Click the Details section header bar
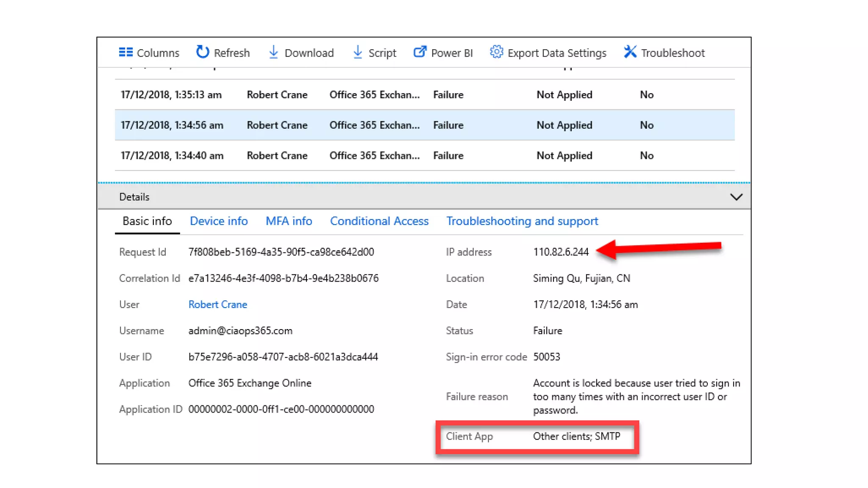Screen dimensions: 868x488 point(381,197)
